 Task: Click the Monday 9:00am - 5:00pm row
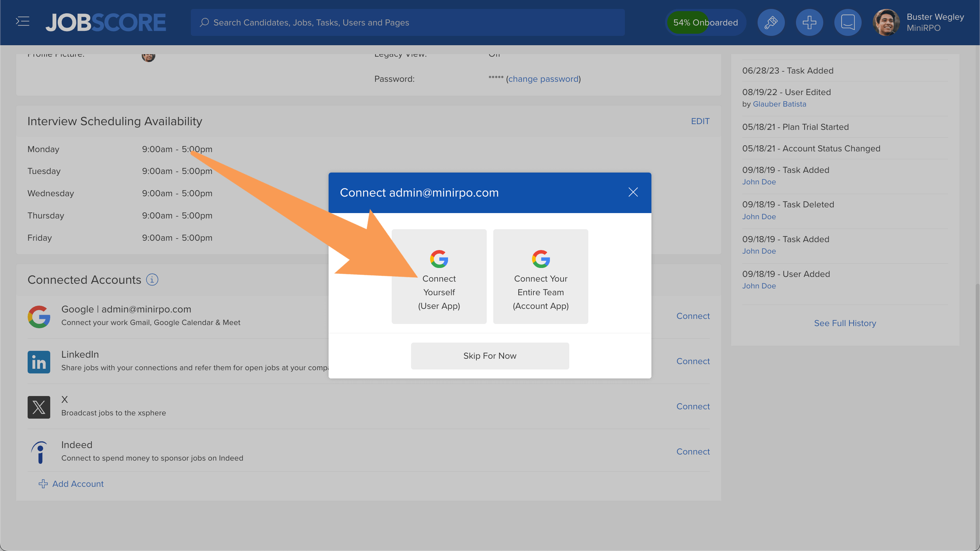click(x=120, y=149)
